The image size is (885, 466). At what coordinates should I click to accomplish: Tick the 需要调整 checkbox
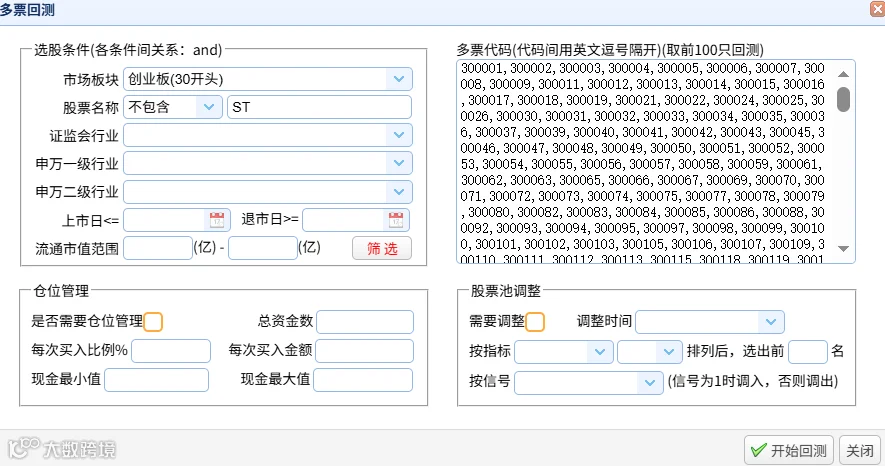pyautogui.click(x=535, y=322)
